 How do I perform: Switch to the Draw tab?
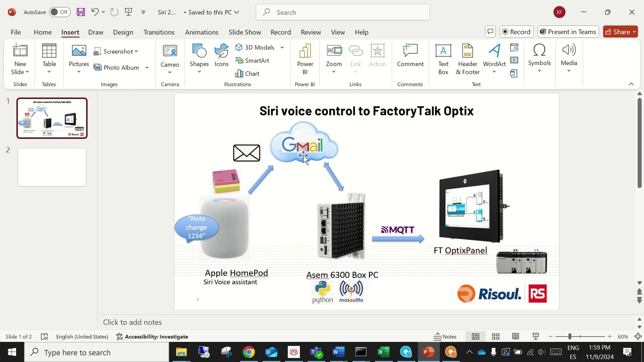[96, 32]
